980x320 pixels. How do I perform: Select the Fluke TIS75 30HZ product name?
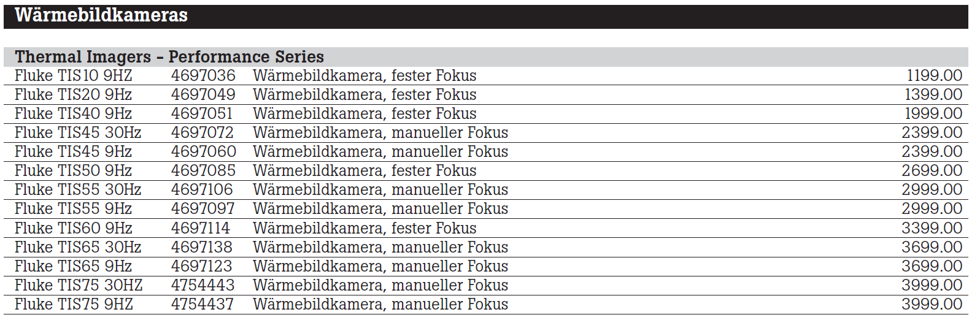(79, 286)
